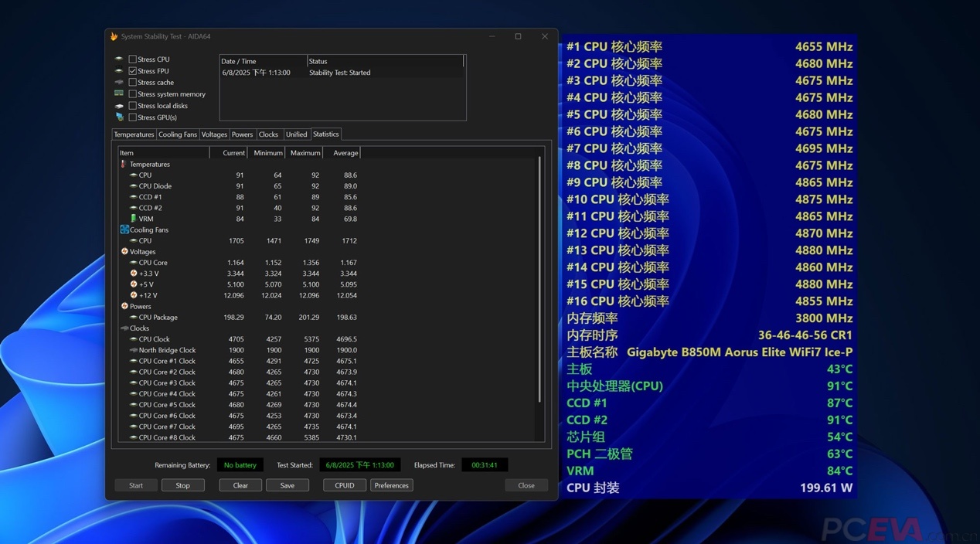Enable the Stress CPU checkbox
The image size is (980, 544).
pos(133,59)
